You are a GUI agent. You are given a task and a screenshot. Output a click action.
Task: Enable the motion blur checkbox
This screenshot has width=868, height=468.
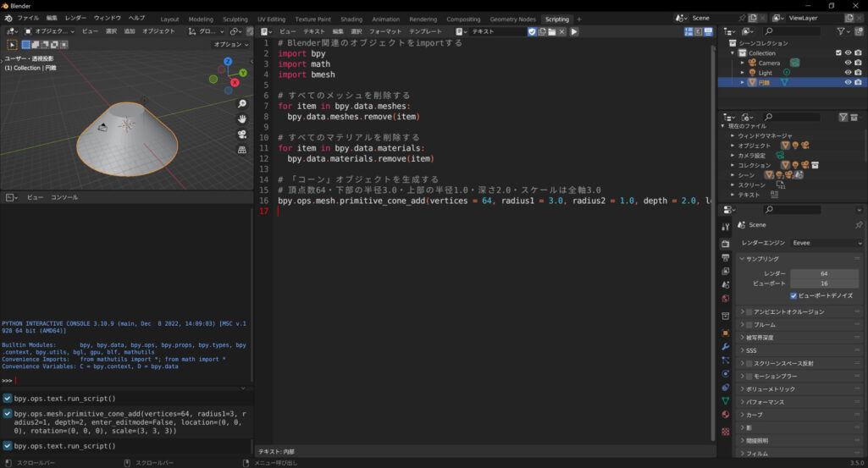click(x=749, y=377)
